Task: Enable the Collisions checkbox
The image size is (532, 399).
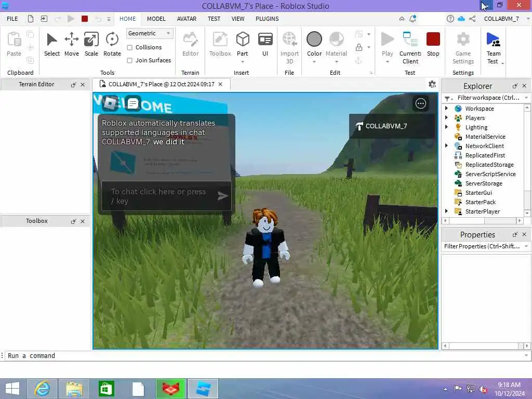Action: click(x=129, y=47)
